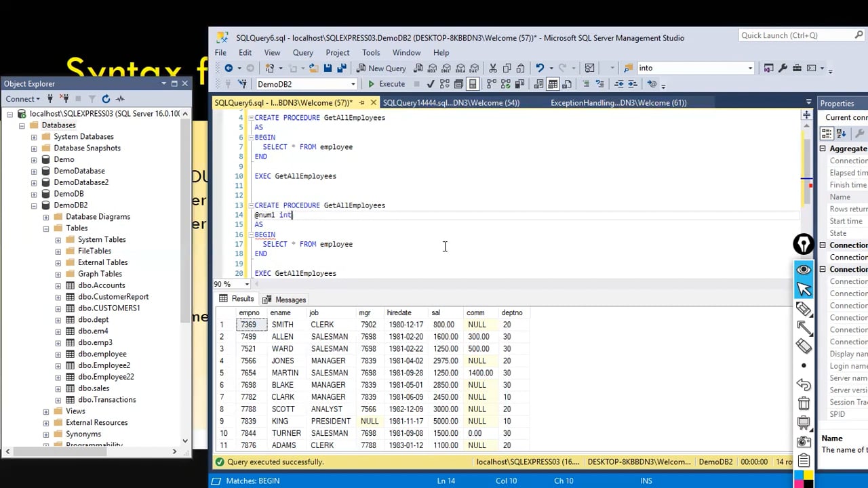868x488 pixels.
Task: Click the trash clear-annotations icon
Action: point(804,404)
